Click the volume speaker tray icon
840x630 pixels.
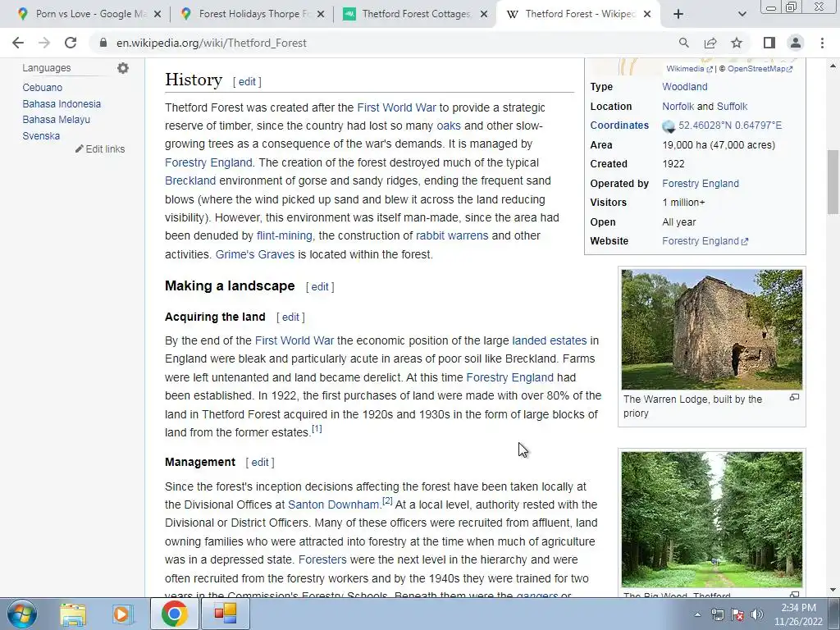757,614
